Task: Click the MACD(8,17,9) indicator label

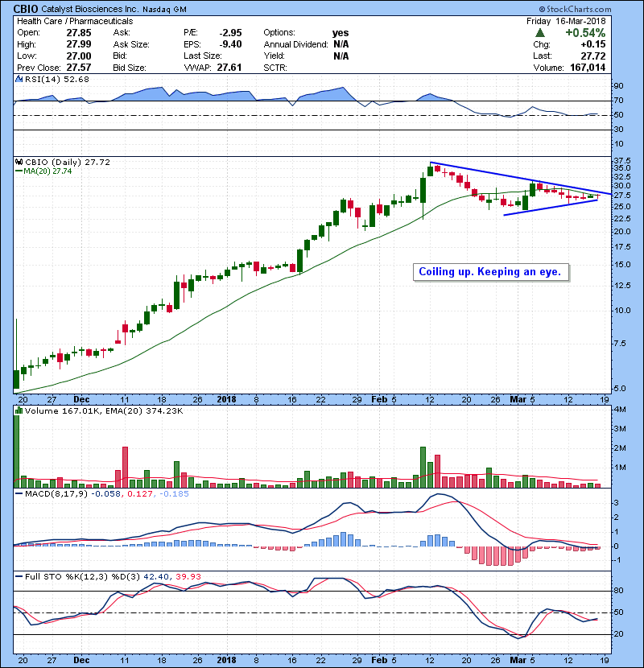Action: 56,494
